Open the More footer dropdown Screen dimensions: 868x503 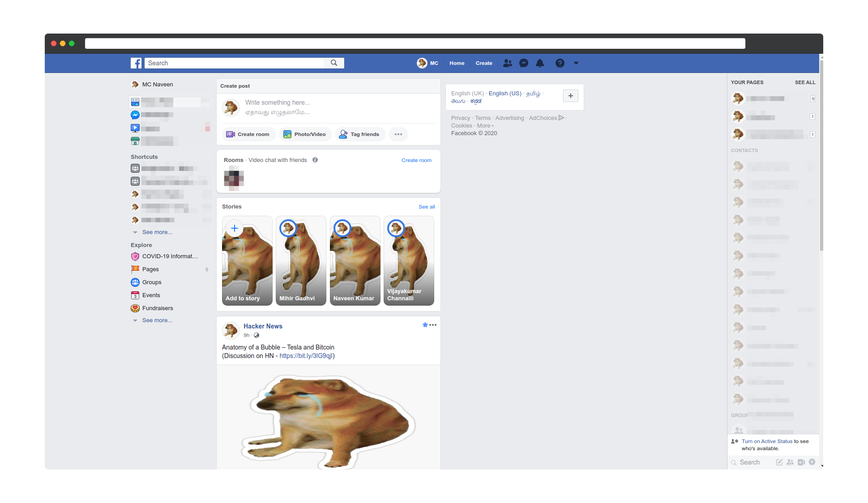point(485,126)
